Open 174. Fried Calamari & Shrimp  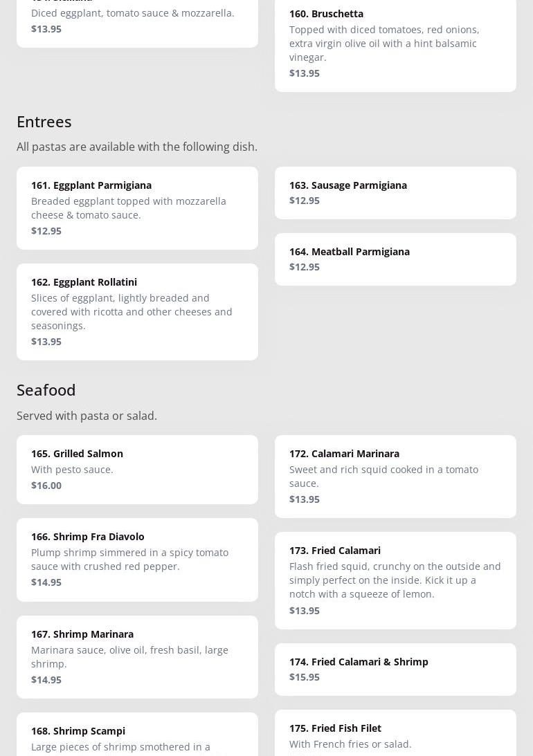[395, 669]
